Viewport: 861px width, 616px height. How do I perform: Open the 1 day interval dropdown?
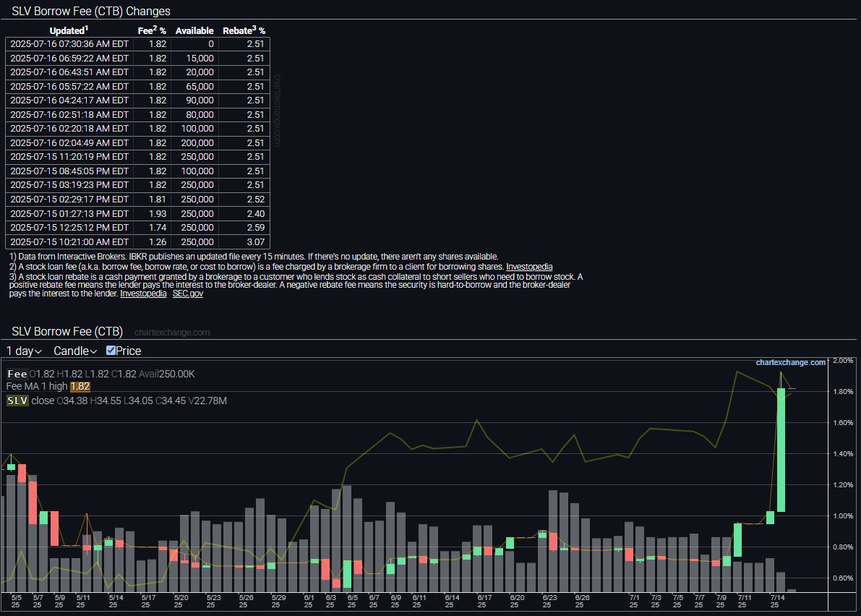[24, 351]
